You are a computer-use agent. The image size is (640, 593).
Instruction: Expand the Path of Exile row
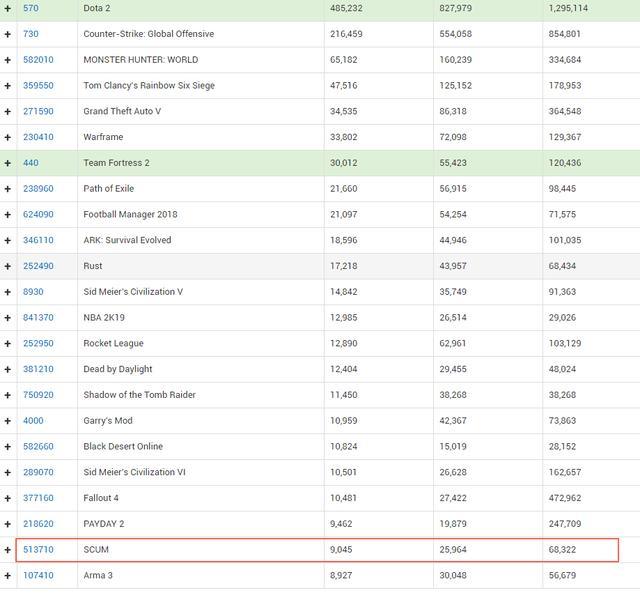tap(7, 189)
